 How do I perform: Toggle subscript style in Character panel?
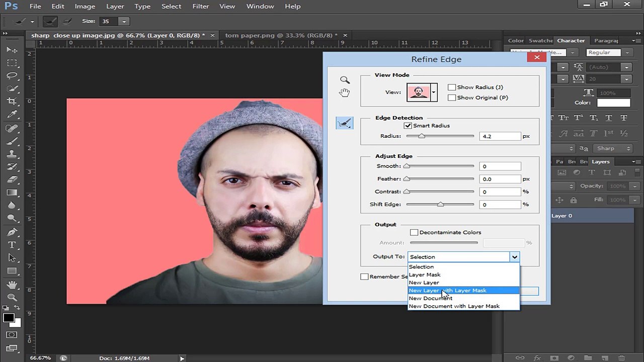pos(594,118)
